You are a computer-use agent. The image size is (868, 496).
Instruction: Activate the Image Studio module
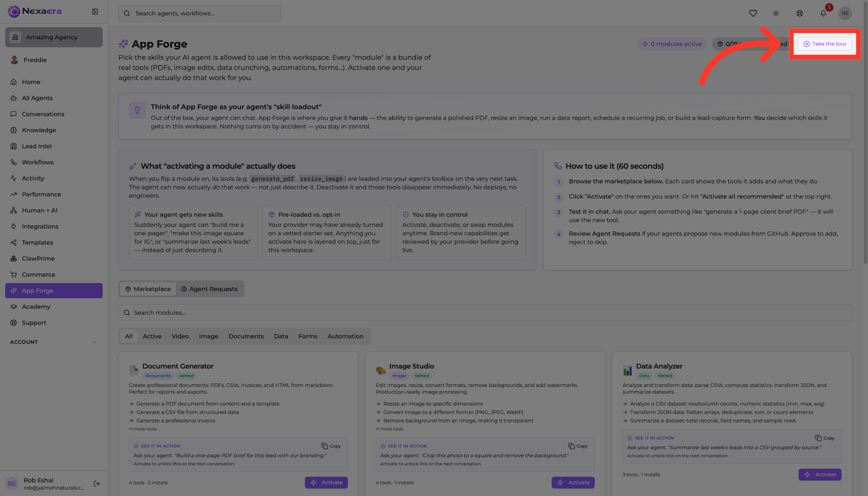click(573, 482)
